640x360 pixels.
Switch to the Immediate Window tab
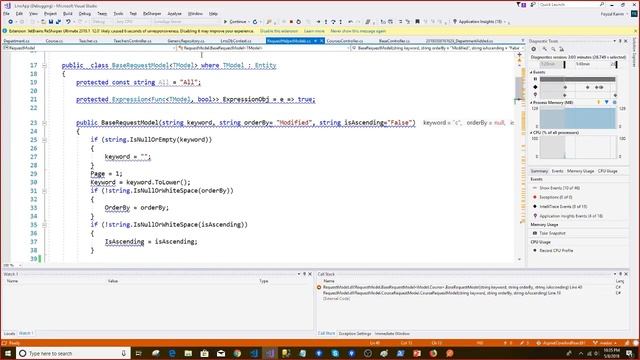pyautogui.click(x=392, y=333)
